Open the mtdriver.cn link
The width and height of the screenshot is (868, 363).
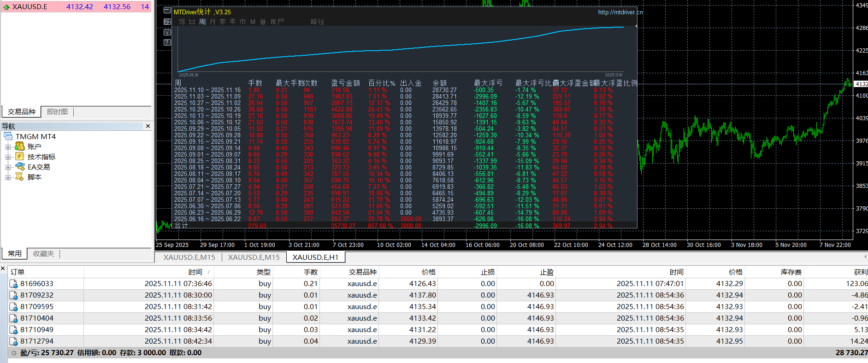coord(620,12)
